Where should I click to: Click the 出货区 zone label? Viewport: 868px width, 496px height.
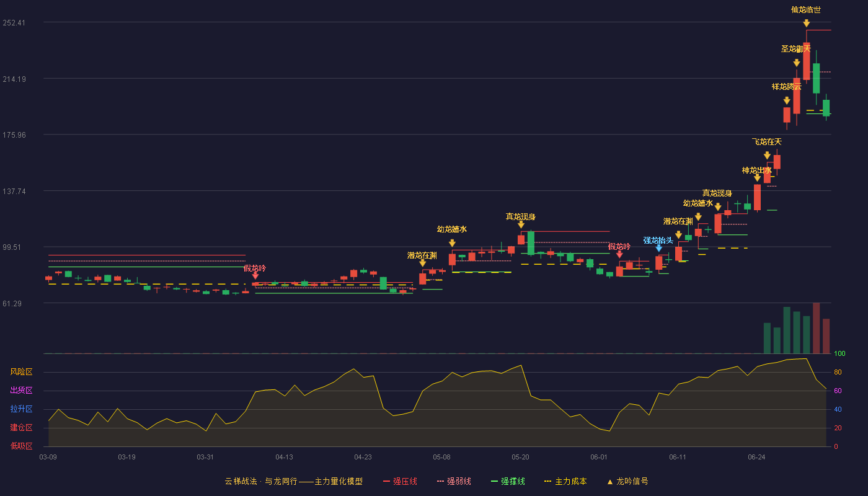pyautogui.click(x=22, y=391)
